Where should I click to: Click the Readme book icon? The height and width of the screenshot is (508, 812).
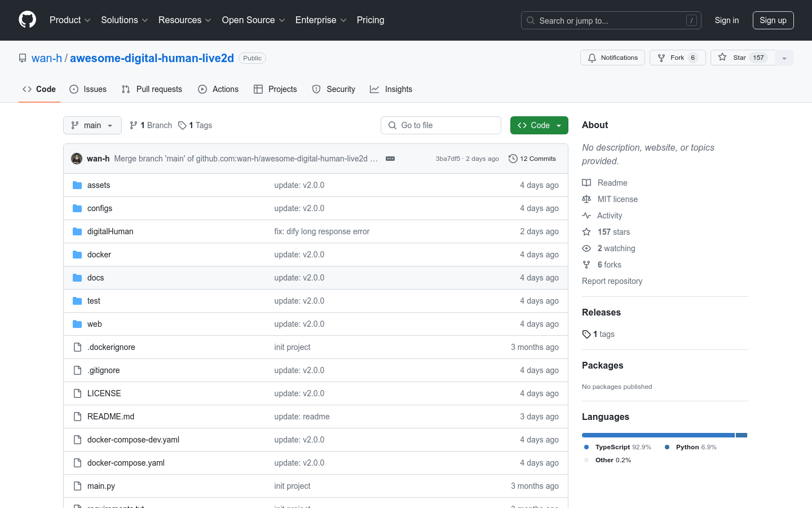coord(586,183)
